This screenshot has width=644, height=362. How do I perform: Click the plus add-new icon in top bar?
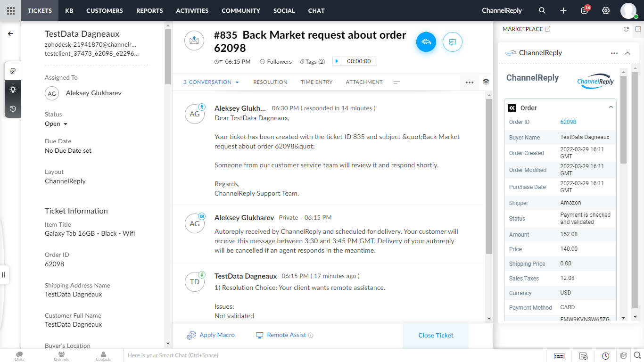coord(563,10)
